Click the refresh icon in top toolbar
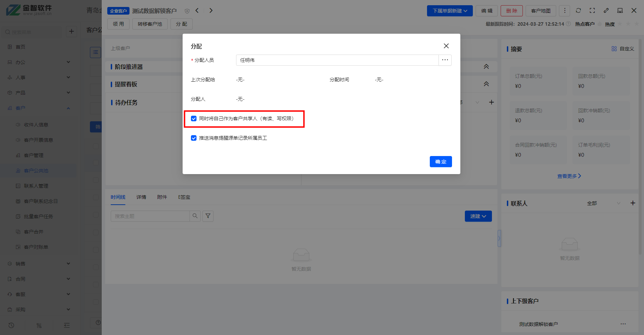 point(578,11)
